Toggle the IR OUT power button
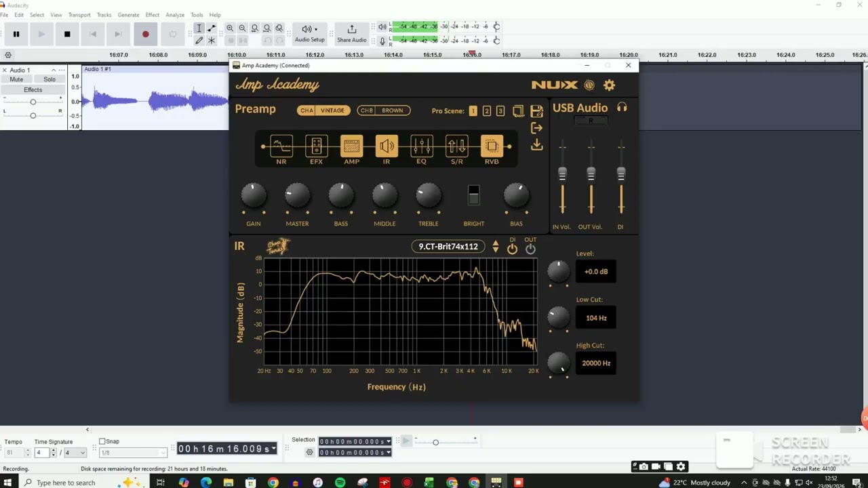This screenshot has width=868, height=488. (x=530, y=249)
